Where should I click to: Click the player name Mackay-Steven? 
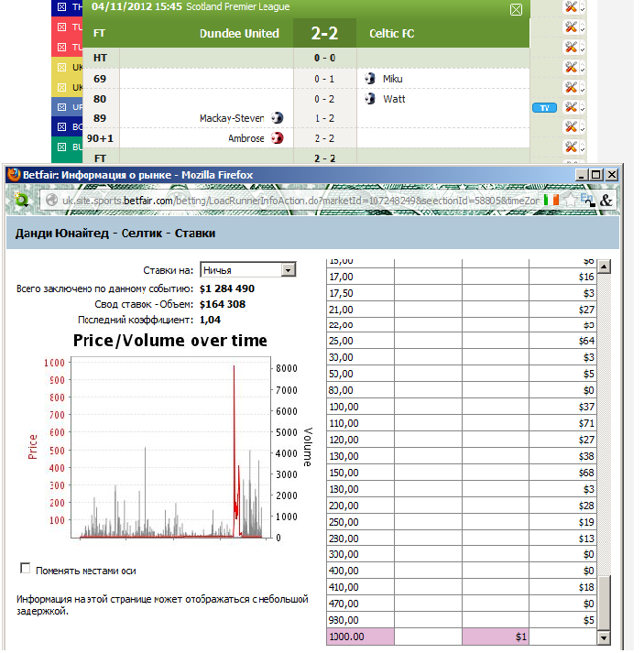tap(232, 118)
